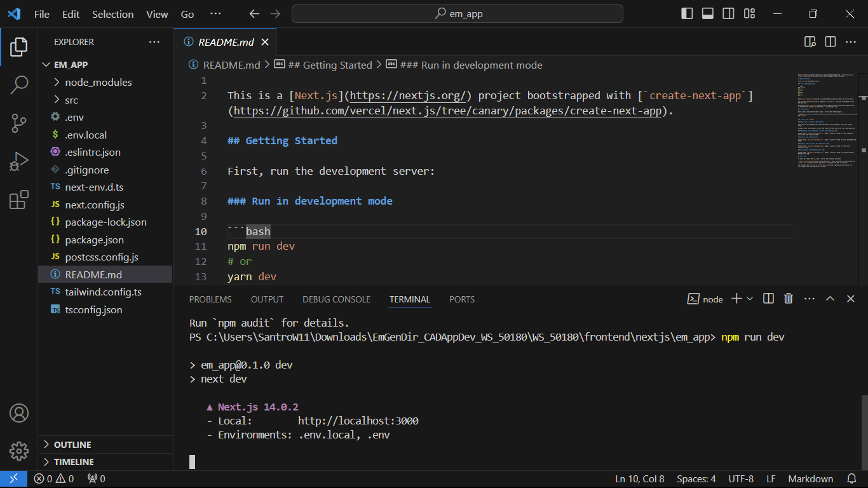Go back with the left arrow

coord(254,14)
